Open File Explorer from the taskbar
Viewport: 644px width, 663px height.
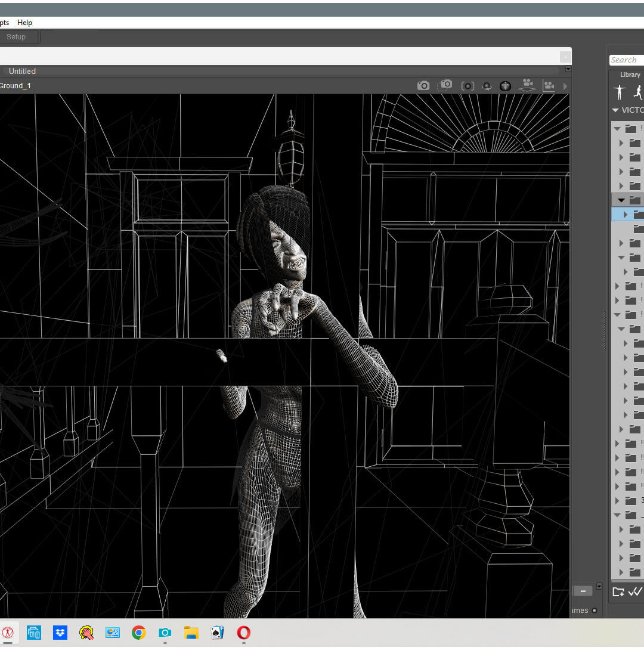coord(191,633)
